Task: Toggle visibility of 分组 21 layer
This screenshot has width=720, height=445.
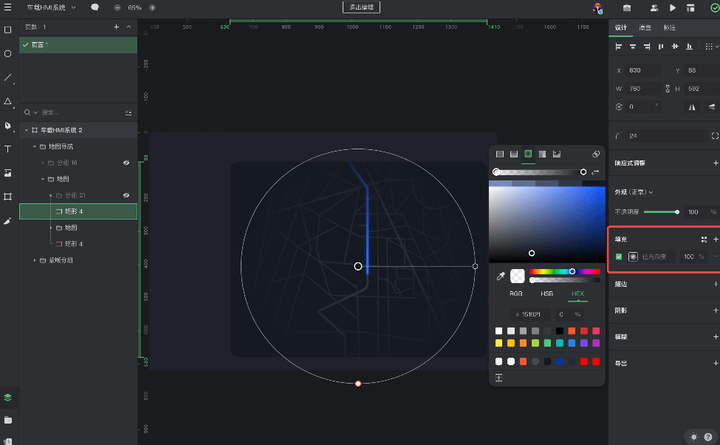Action: click(126, 195)
